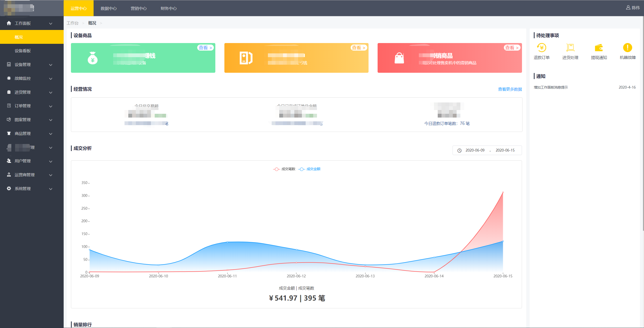Image resolution: width=644 pixels, height=328 pixels.
Task: Click the 查看更多数据 link
Action: 510,89
